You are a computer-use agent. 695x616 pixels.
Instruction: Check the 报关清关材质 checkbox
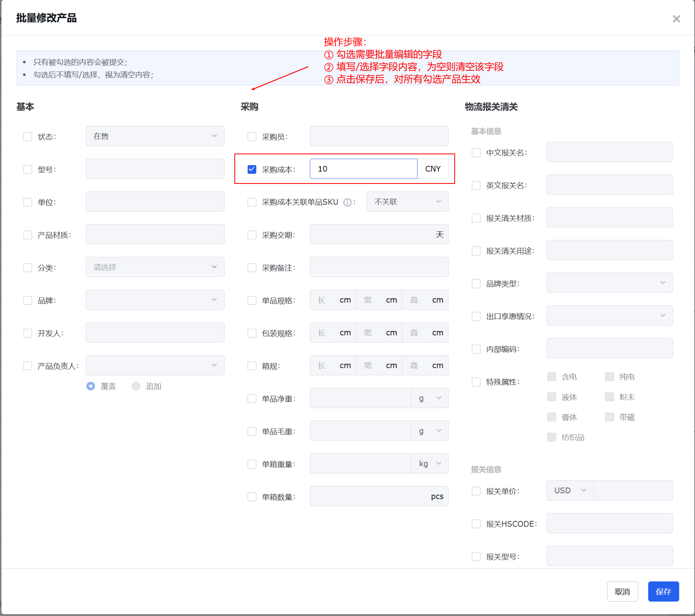476,218
